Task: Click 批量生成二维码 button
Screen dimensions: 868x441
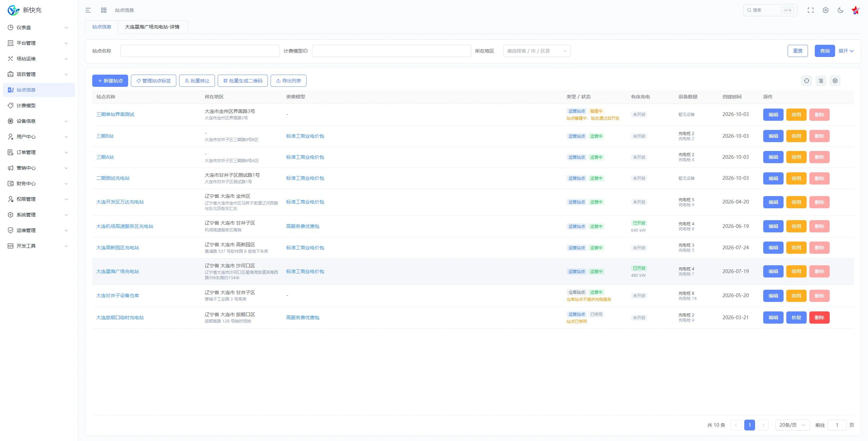Action: click(243, 81)
